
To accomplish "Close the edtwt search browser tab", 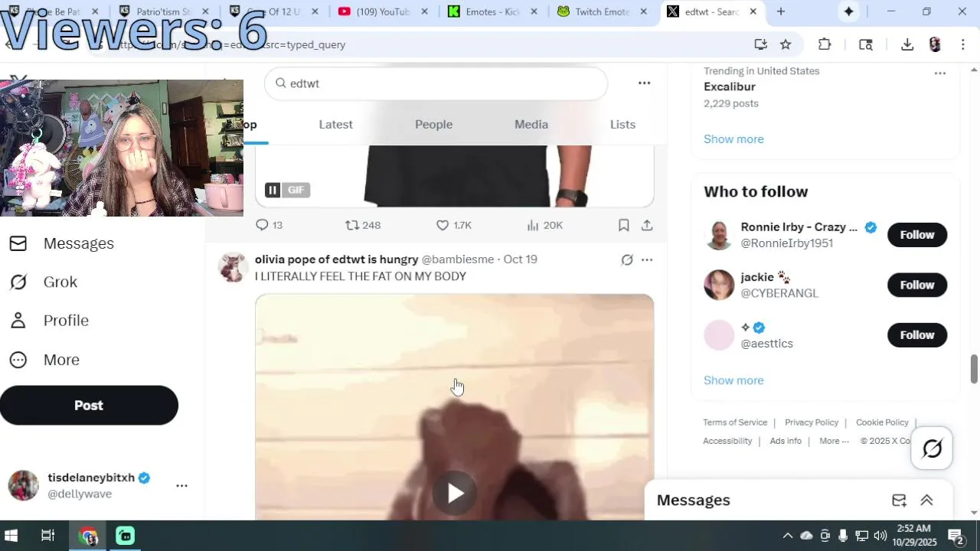I will (x=753, y=11).
